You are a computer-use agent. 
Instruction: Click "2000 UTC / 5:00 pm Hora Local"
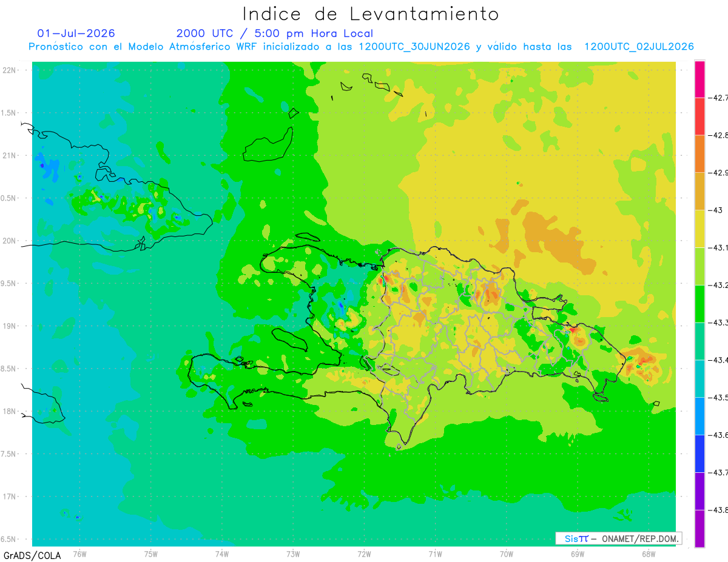click(x=275, y=33)
